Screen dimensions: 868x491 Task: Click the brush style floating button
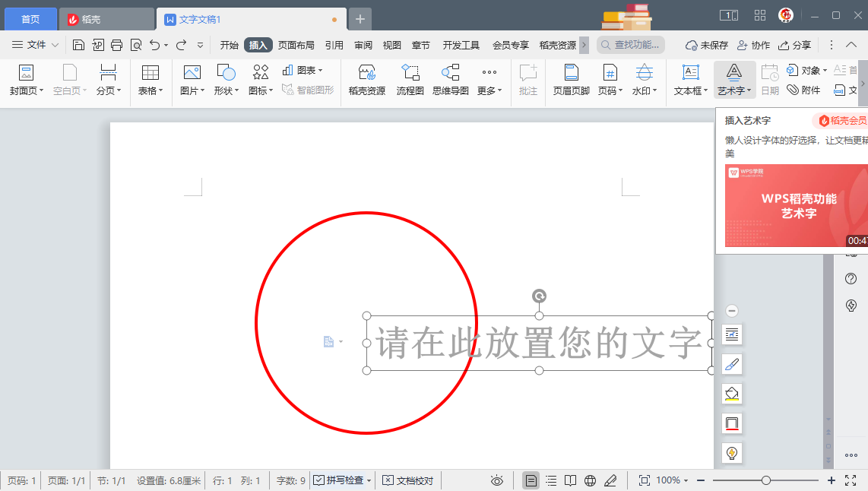(732, 364)
